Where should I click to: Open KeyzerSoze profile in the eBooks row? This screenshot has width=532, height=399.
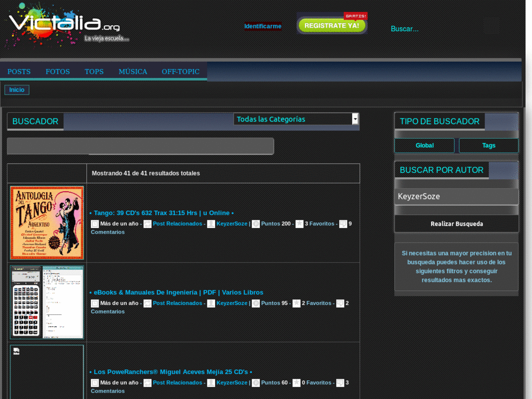(232, 303)
